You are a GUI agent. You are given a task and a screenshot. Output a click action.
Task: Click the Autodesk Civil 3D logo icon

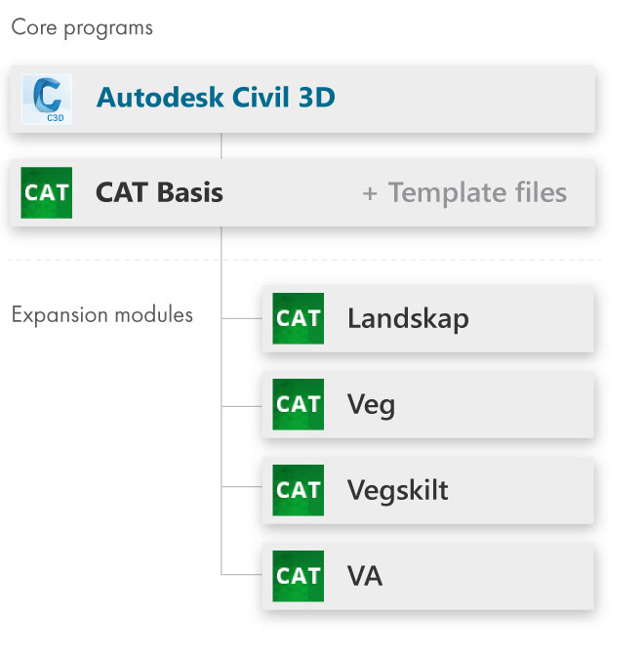pyautogui.click(x=47, y=100)
